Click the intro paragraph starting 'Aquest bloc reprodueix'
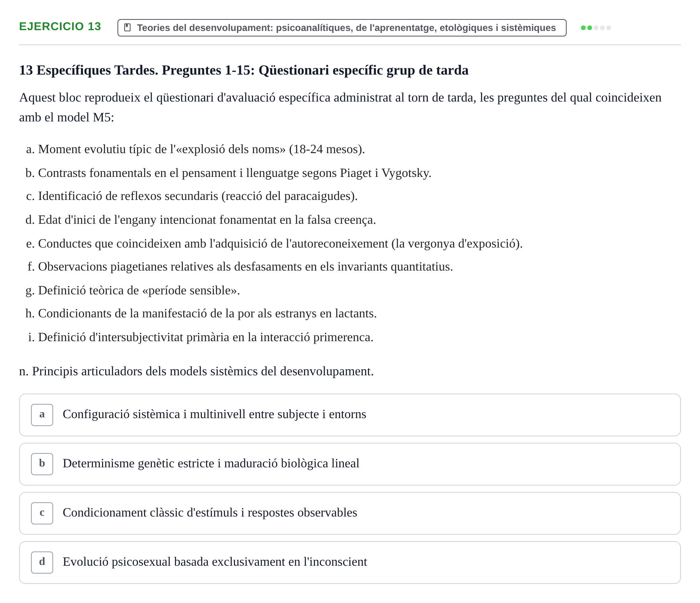Viewport: 700px width, 603px height. pos(340,108)
